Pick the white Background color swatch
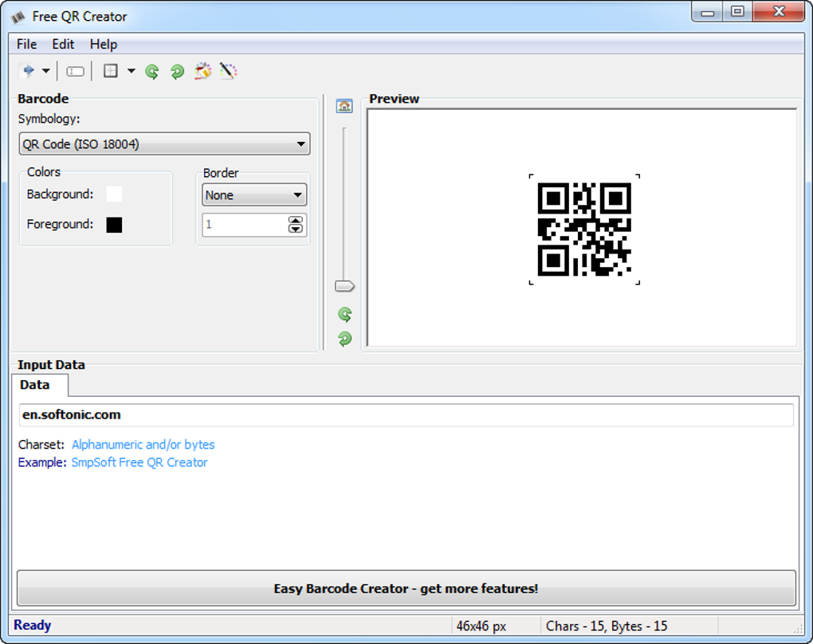The image size is (813, 644). point(114,194)
